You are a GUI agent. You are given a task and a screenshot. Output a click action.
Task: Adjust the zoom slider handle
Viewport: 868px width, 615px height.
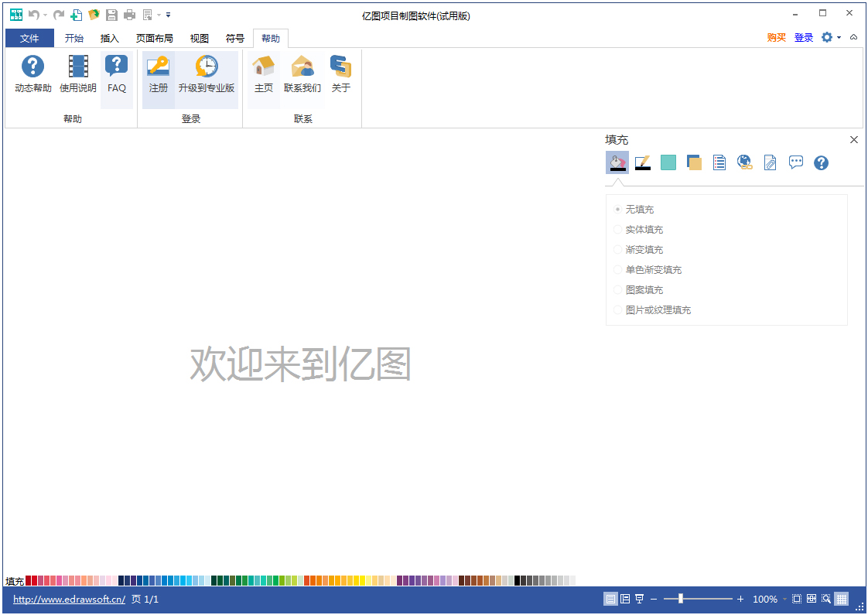point(681,599)
